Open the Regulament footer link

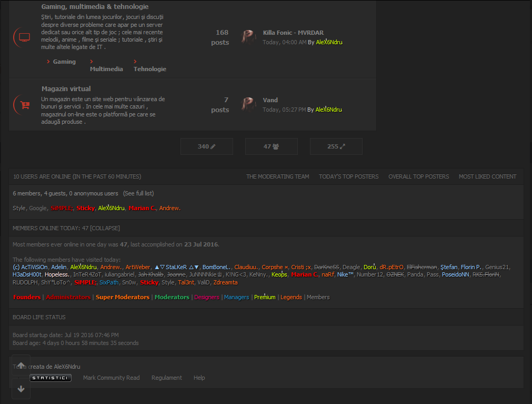point(166,378)
